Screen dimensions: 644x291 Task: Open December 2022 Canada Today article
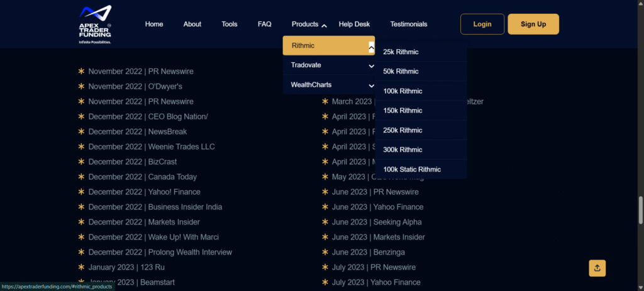point(143,177)
